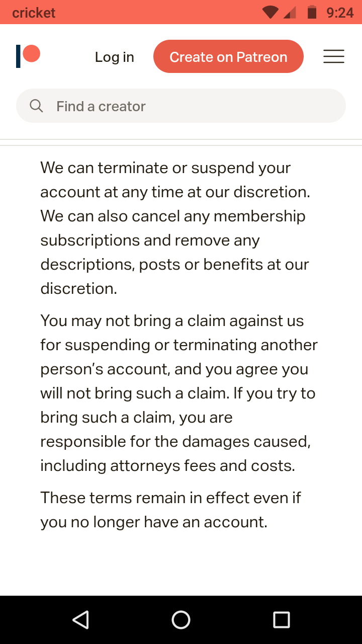Screen dimensions: 362x644
Task: Click the search magnifier icon
Action: [36, 106]
